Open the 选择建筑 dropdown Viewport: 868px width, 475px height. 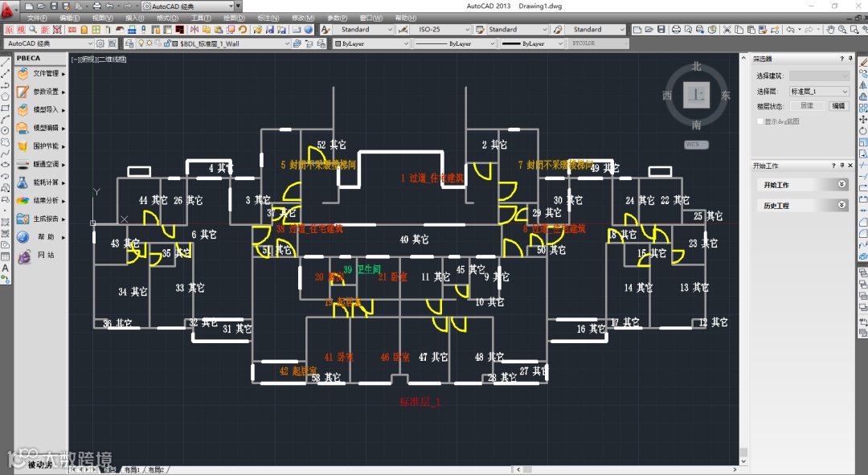point(819,76)
